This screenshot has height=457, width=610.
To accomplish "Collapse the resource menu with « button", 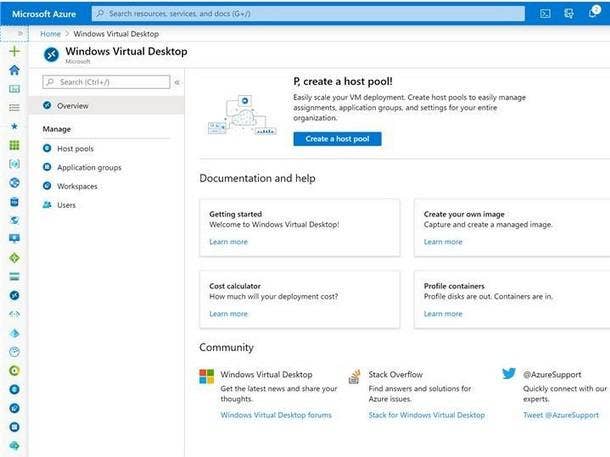I will 177,82.
